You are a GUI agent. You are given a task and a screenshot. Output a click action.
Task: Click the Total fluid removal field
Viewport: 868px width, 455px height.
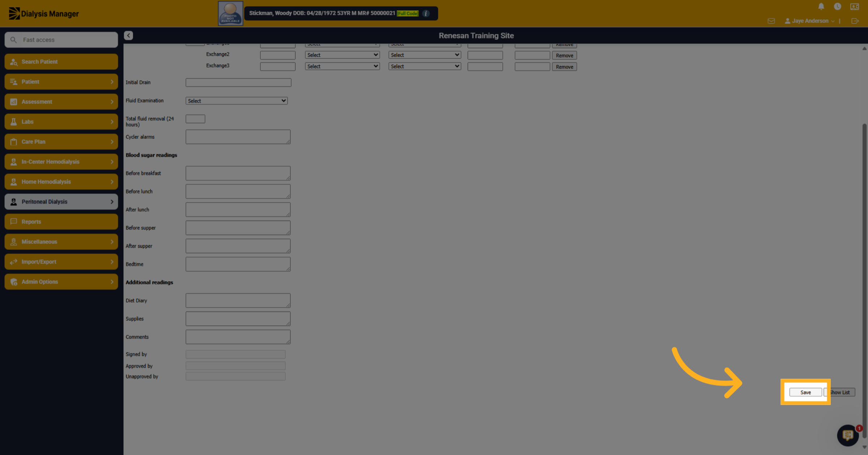click(195, 119)
